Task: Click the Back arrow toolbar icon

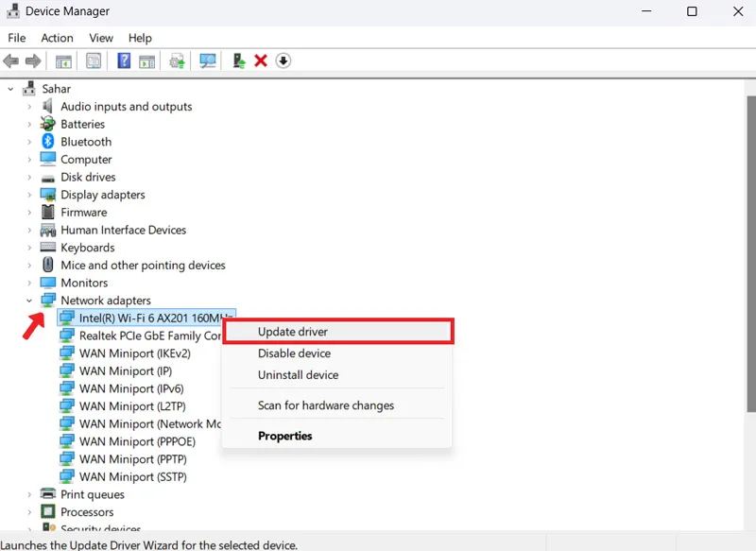Action: (x=11, y=61)
